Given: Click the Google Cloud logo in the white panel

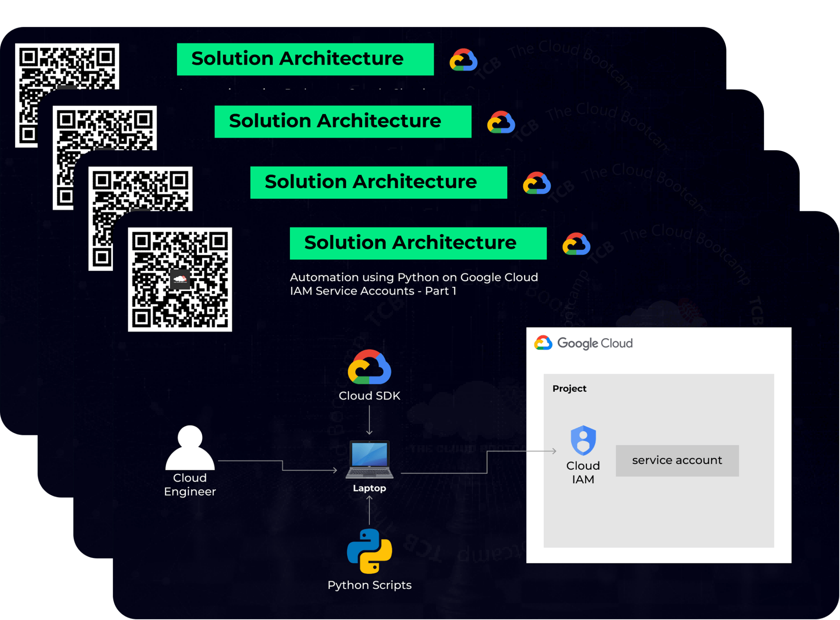Looking at the screenshot, I should coord(544,342).
